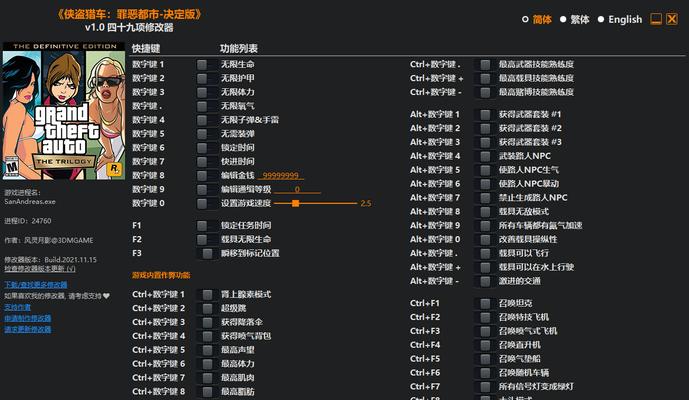Click the 编辑金钱 value field 99999999
The height and width of the screenshot is (400, 689).
point(280,175)
